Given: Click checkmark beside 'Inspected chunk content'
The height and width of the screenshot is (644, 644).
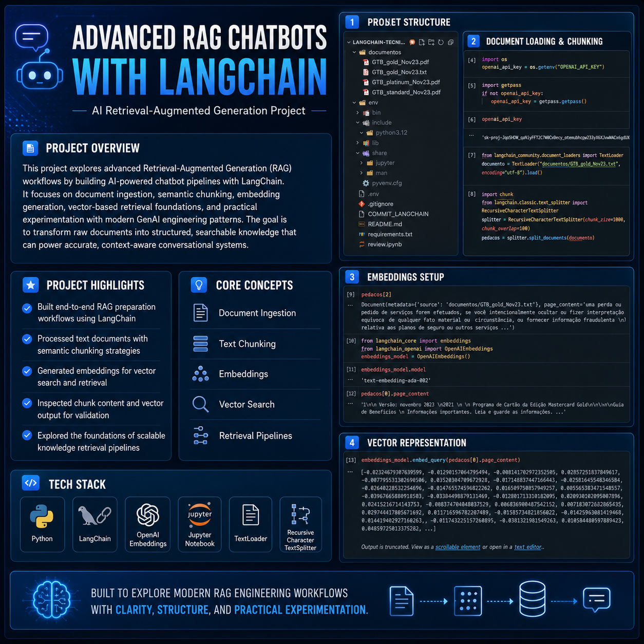Looking at the screenshot, I should point(27,403).
